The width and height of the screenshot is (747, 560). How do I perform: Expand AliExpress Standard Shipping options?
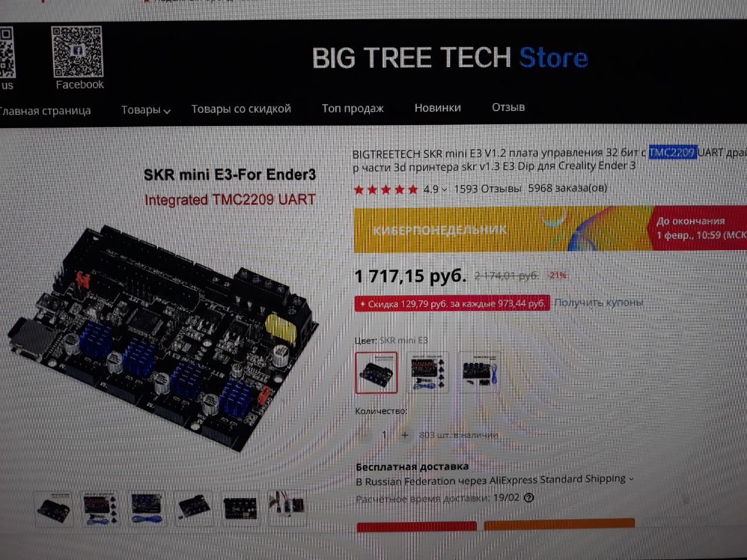[631, 479]
